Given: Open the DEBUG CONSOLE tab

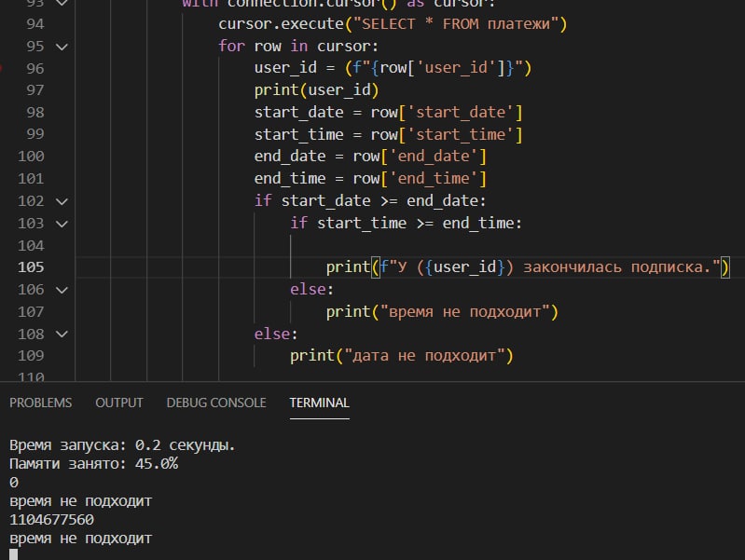Looking at the screenshot, I should (216, 403).
